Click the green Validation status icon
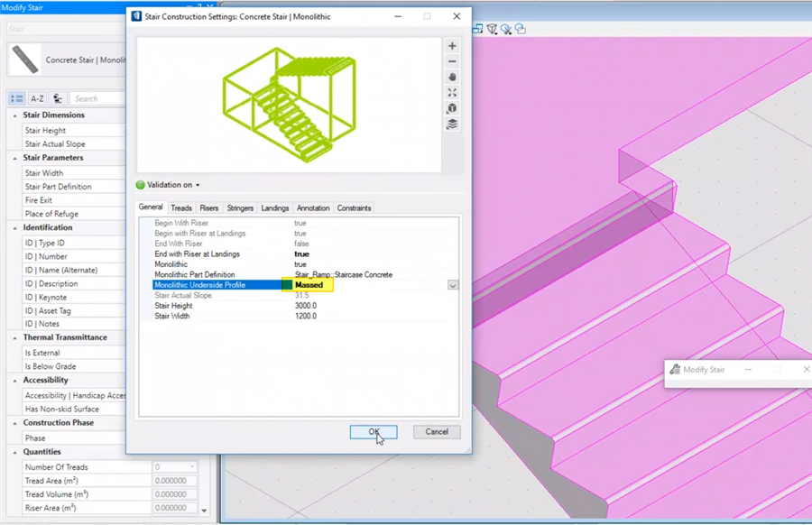 (x=141, y=185)
